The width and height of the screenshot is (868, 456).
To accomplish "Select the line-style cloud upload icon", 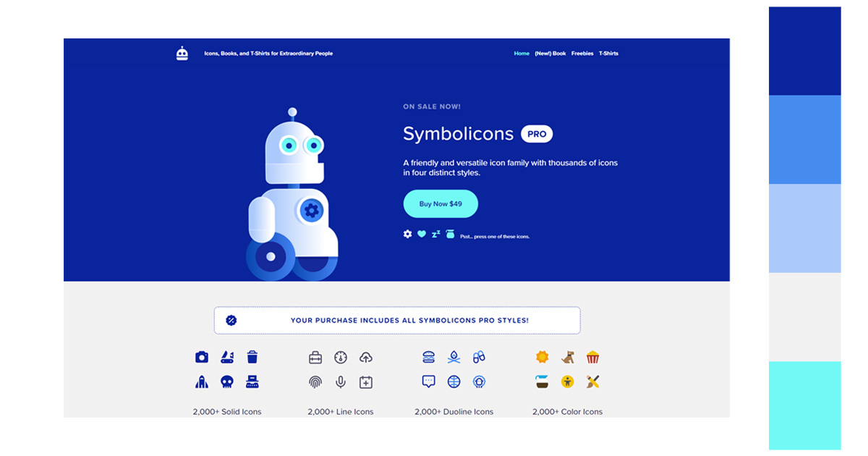I will coord(366,357).
